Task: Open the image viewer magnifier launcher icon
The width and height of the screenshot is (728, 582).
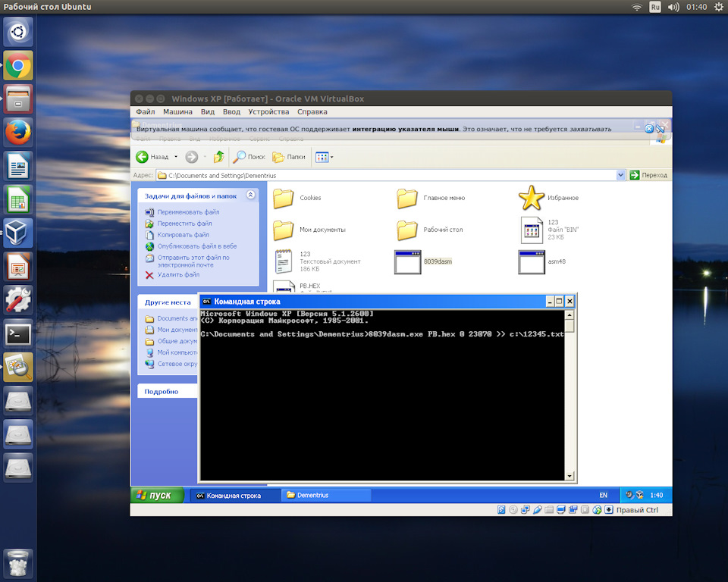Action: [x=18, y=367]
